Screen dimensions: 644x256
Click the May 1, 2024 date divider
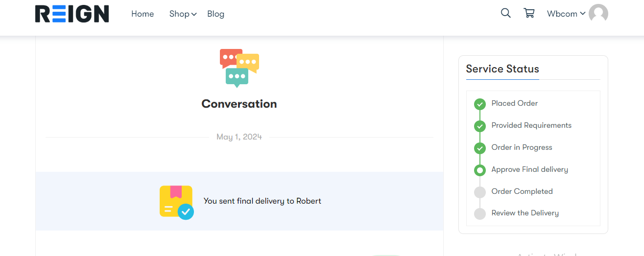[x=239, y=137]
